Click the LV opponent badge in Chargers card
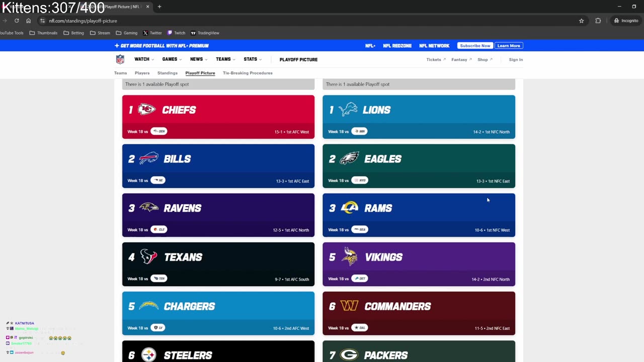The image size is (644, 362). (158, 327)
